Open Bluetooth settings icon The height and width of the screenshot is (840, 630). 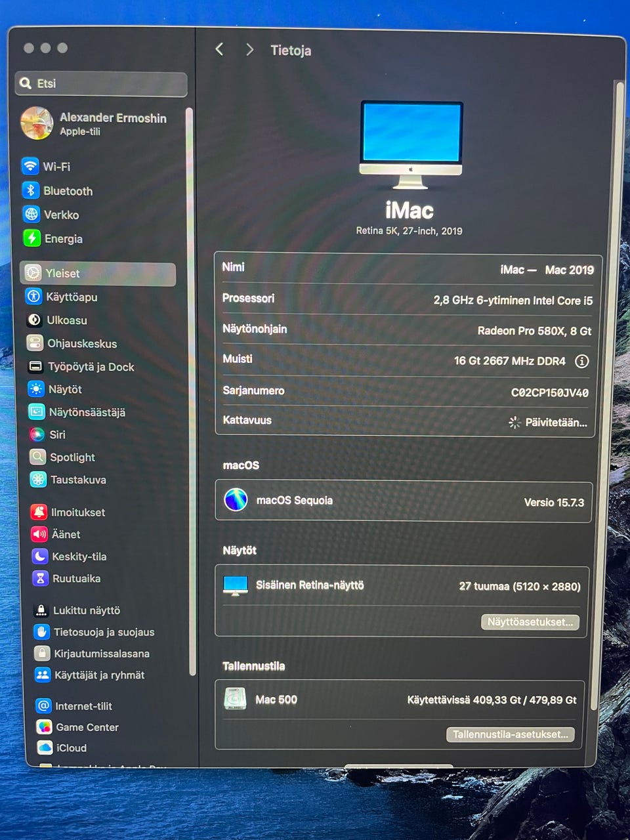31,190
